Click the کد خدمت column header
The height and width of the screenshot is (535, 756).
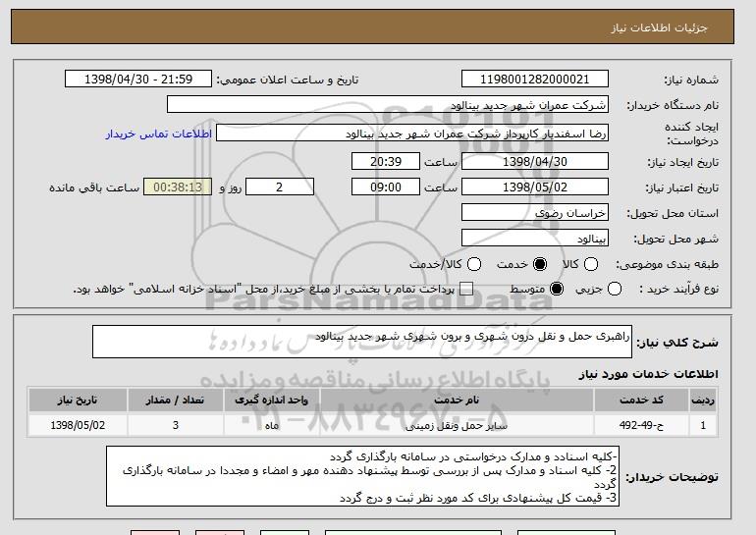(641, 401)
